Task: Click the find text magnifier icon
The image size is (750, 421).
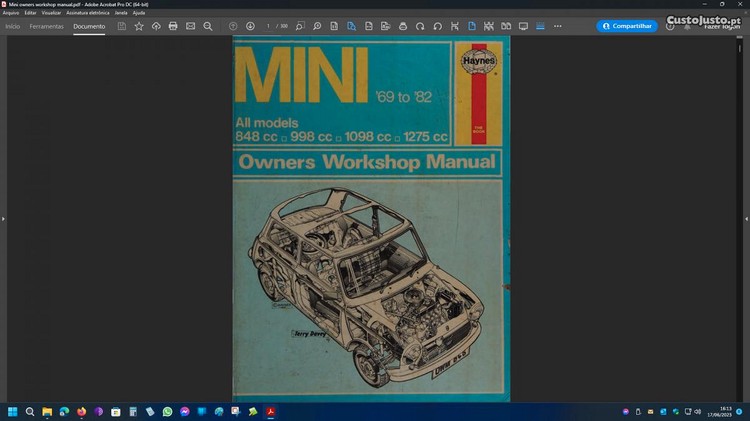Action: pyautogui.click(x=207, y=26)
